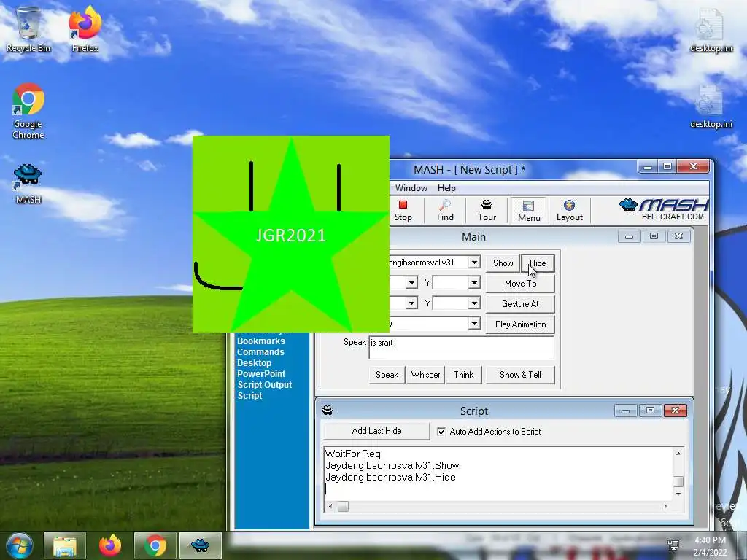Click the Add Last Hide button
The image size is (747, 560).
point(376,431)
